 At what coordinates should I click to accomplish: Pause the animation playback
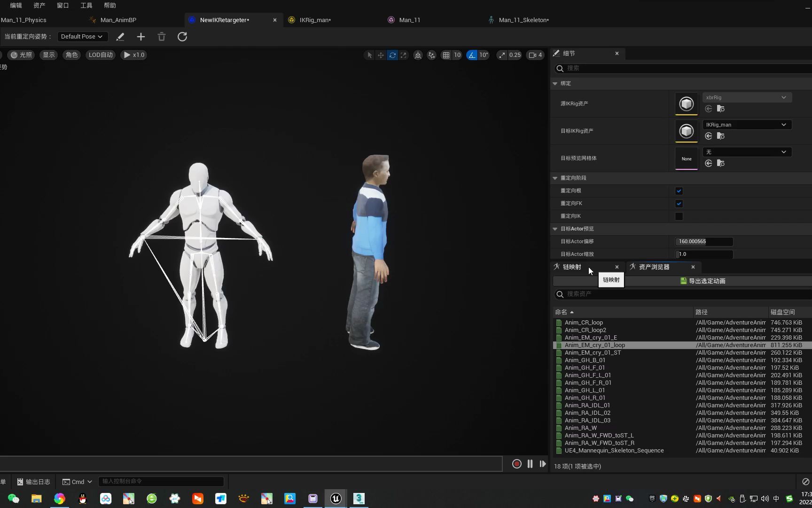[530, 464]
